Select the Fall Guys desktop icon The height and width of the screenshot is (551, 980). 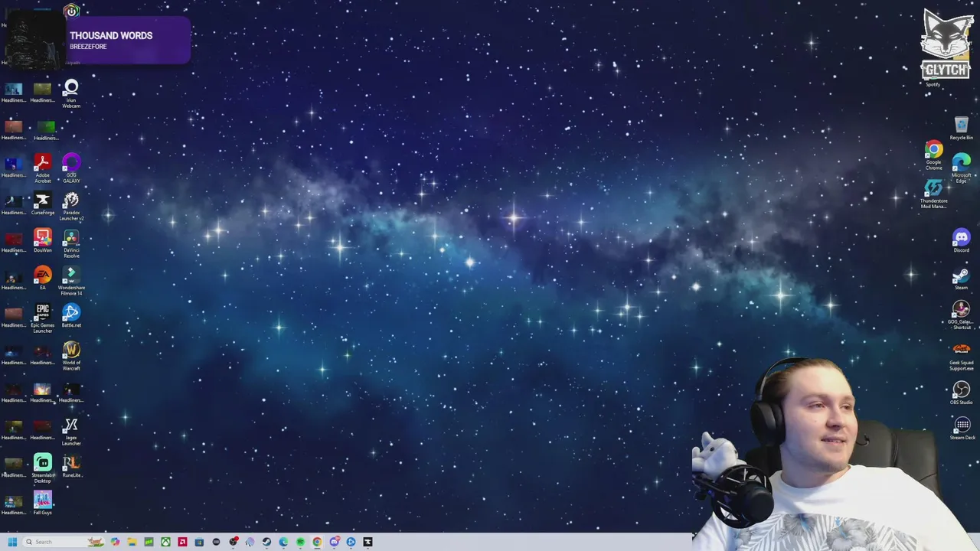pos(43,504)
